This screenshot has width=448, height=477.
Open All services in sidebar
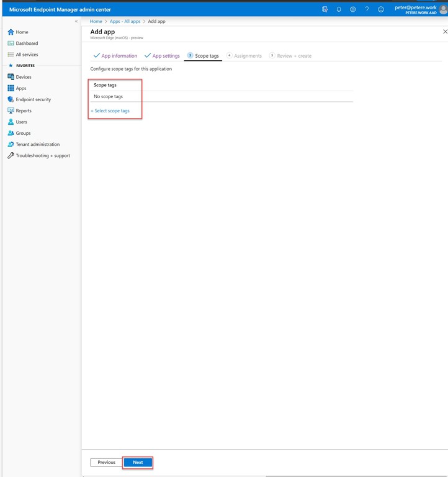coord(27,55)
